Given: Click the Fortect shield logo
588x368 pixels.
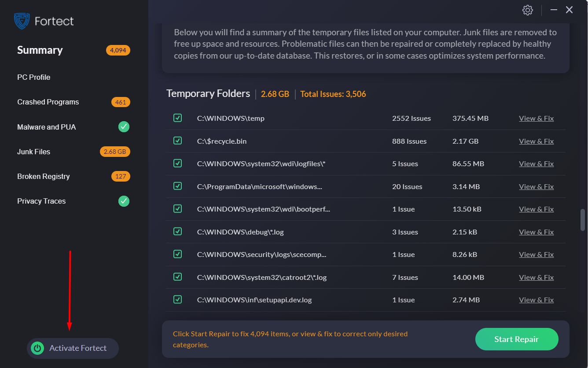Looking at the screenshot, I should pos(22,21).
